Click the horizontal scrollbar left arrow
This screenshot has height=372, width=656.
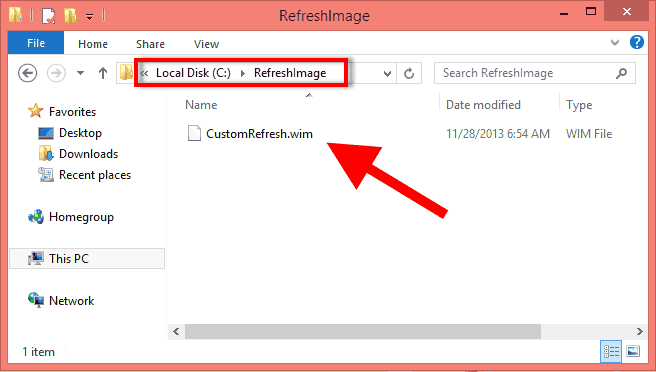(x=176, y=331)
